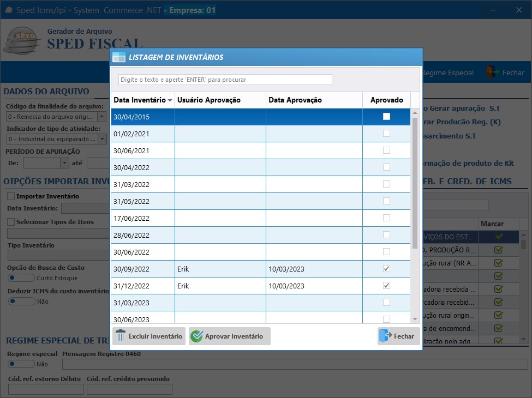532x398 pixels.
Task: Click the inventory search text field
Action: pyautogui.click(x=225, y=80)
